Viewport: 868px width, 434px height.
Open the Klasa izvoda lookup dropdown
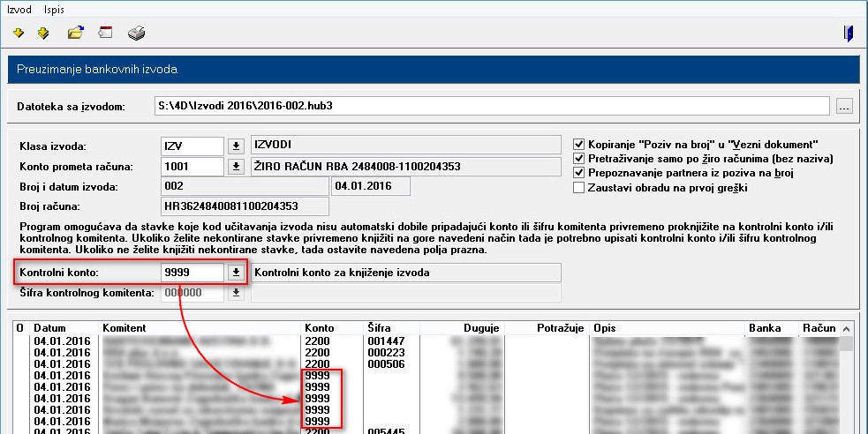pyautogui.click(x=236, y=146)
